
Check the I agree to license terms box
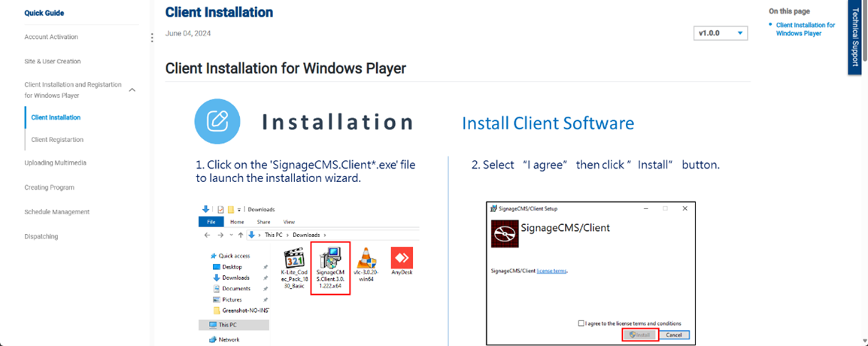581,323
